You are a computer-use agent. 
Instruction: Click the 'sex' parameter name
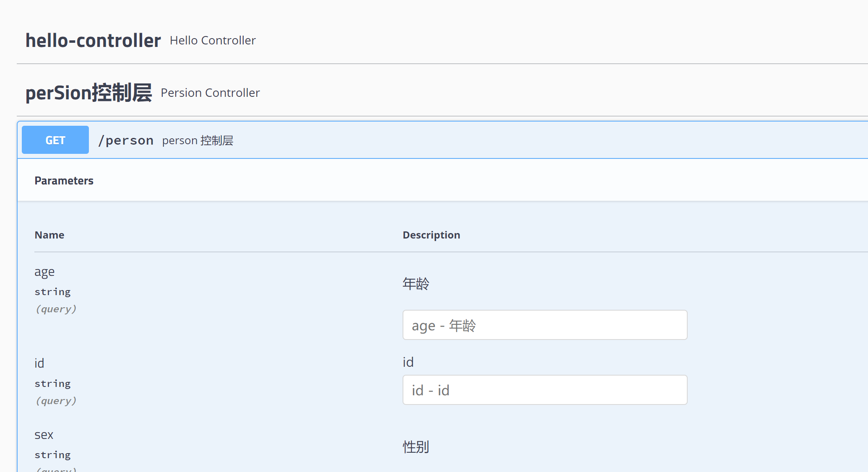[x=44, y=435]
